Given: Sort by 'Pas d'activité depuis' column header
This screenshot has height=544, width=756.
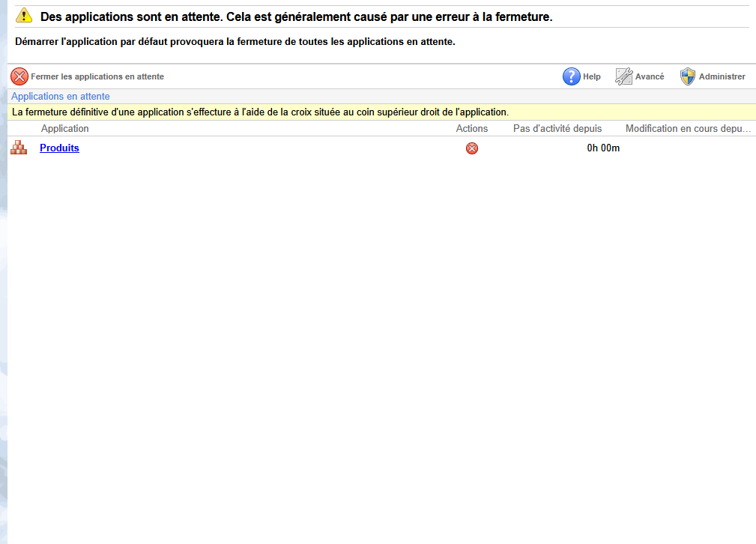Looking at the screenshot, I should [557, 128].
